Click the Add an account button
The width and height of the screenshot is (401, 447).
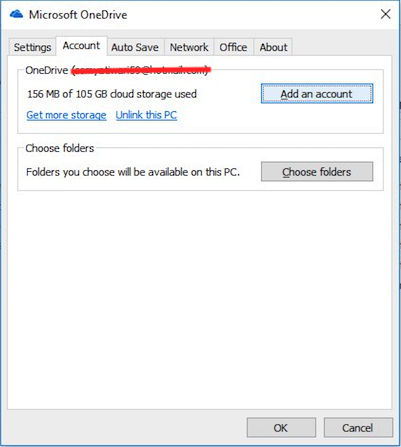coord(317,94)
